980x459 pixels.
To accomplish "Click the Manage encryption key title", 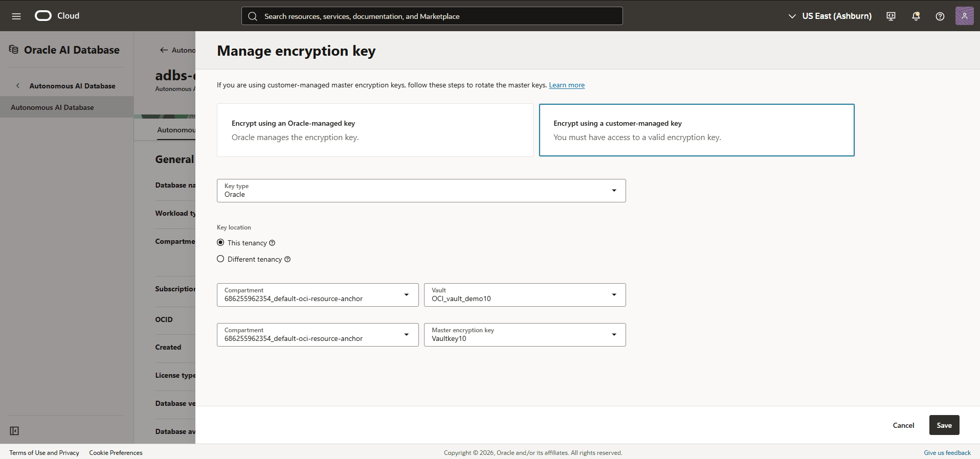I will pos(296,51).
